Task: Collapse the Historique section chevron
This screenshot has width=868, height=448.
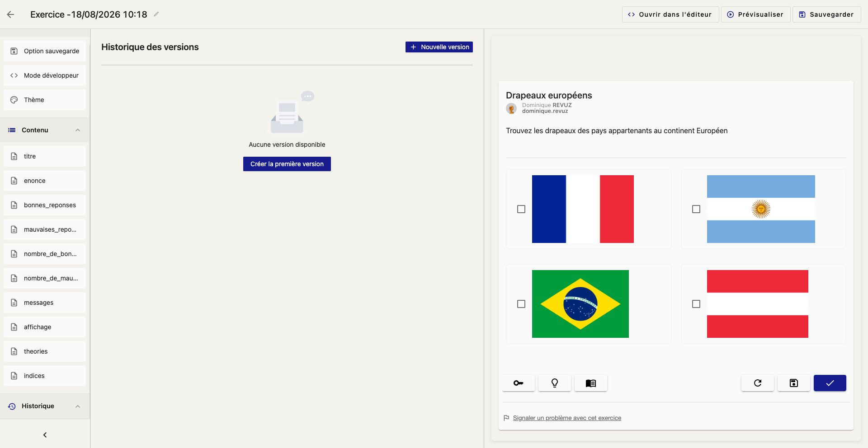Action: [78, 406]
